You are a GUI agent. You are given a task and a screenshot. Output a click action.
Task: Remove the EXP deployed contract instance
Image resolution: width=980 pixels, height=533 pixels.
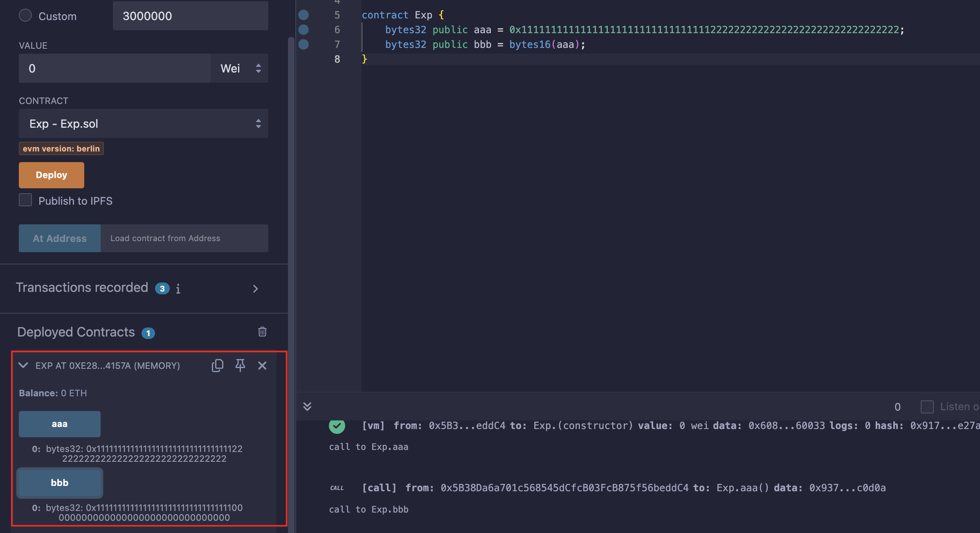click(x=262, y=365)
